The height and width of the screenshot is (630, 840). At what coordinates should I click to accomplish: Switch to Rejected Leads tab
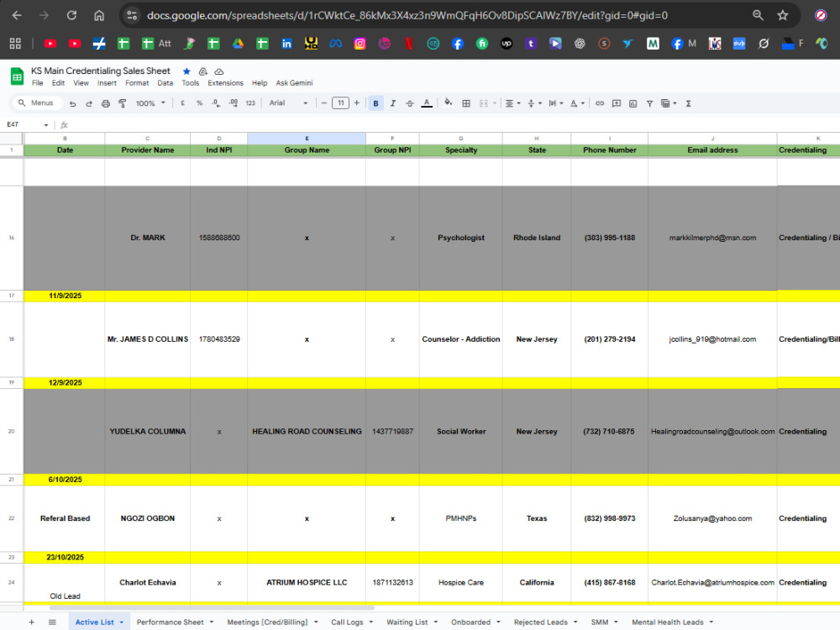[x=540, y=622]
